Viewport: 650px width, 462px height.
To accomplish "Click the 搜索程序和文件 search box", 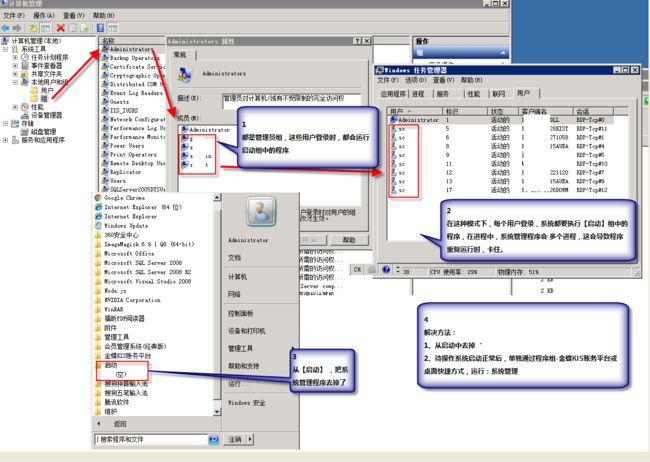I will point(151,439).
